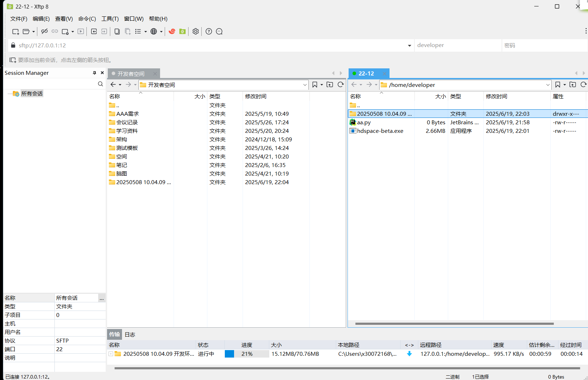Open the session properties dropdown arrow
588x380 pixels.
(73, 31)
